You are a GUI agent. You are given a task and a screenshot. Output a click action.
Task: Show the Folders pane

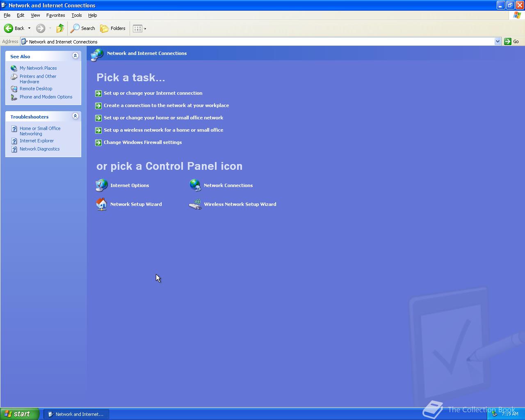[x=113, y=28]
